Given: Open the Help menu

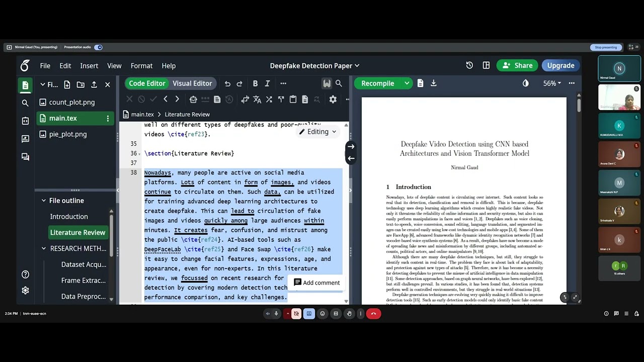Looking at the screenshot, I should (x=169, y=66).
